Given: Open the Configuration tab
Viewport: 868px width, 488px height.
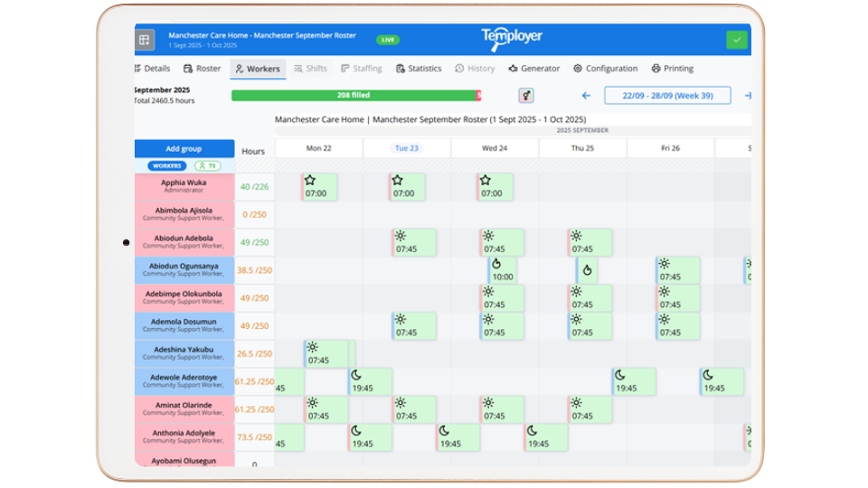Looking at the screenshot, I should (x=605, y=69).
